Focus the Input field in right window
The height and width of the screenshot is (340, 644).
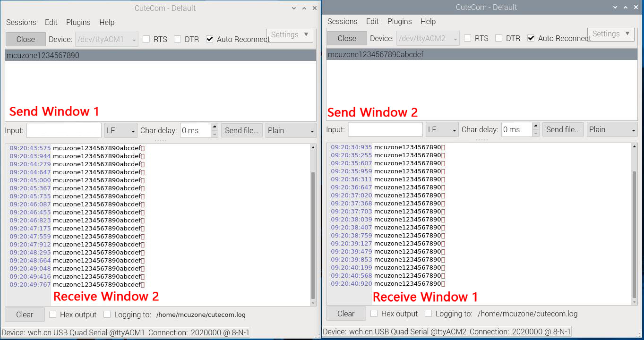(x=385, y=129)
